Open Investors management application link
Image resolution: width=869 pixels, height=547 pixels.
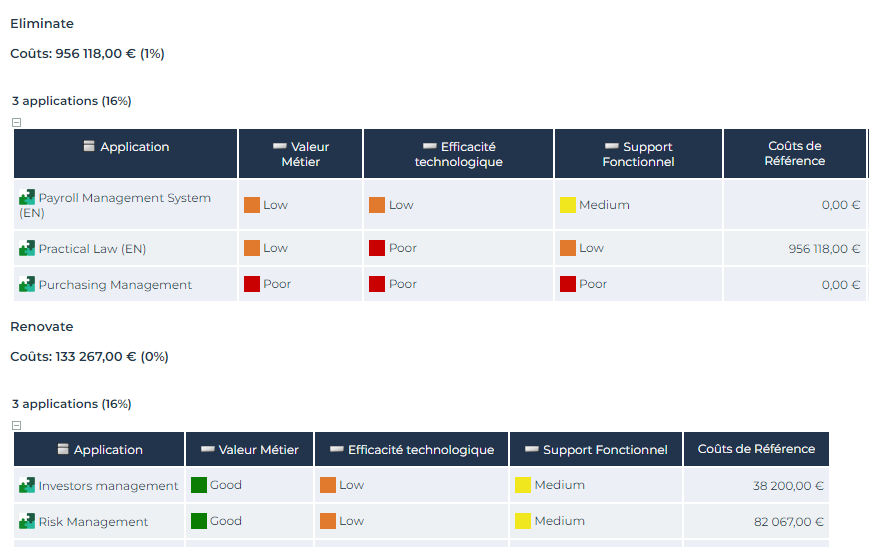(108, 486)
